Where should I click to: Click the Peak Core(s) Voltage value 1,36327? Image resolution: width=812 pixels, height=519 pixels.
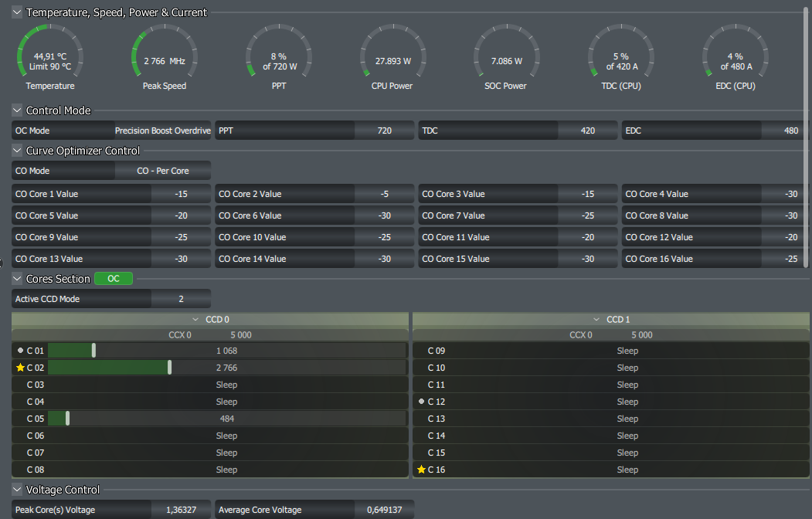tap(181, 510)
